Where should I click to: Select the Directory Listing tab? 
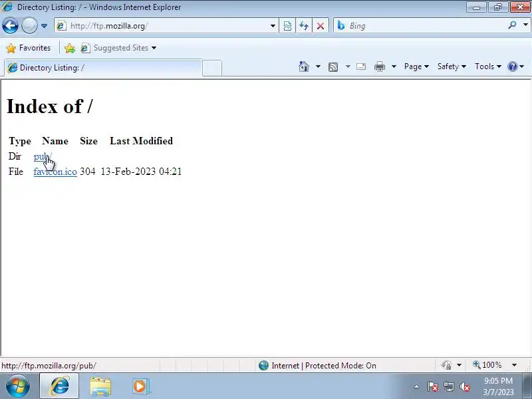(103, 68)
